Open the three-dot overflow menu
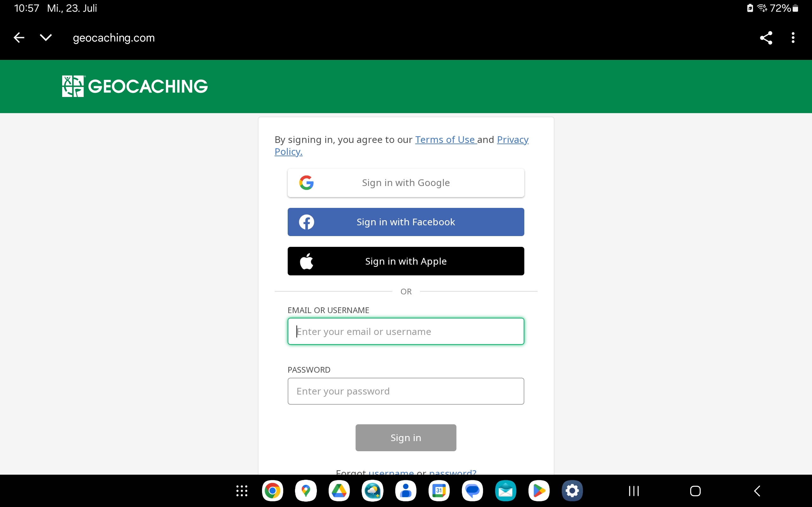 coord(793,38)
